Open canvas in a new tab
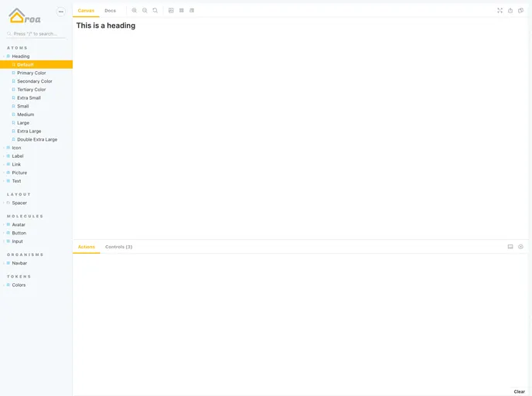 [510, 11]
